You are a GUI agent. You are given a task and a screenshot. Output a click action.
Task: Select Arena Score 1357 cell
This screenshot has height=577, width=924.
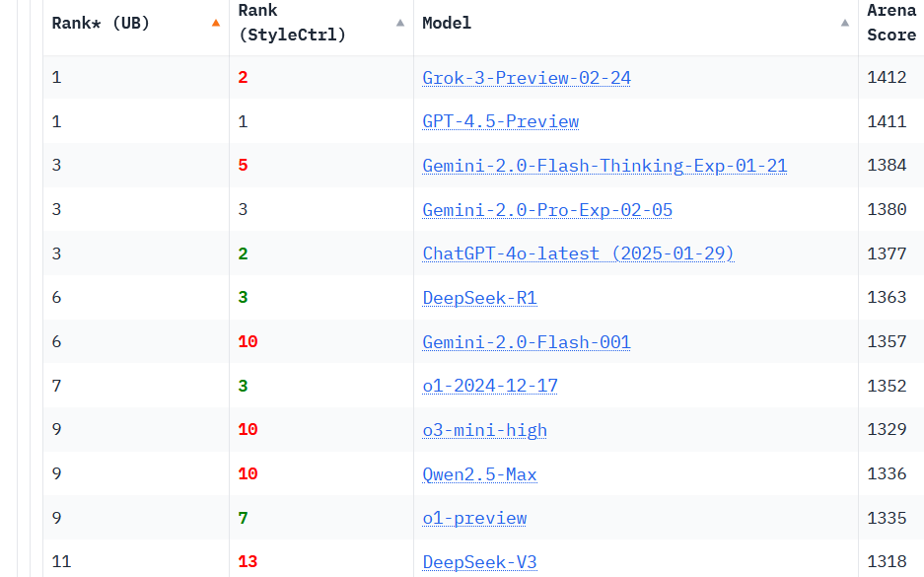tap(887, 341)
